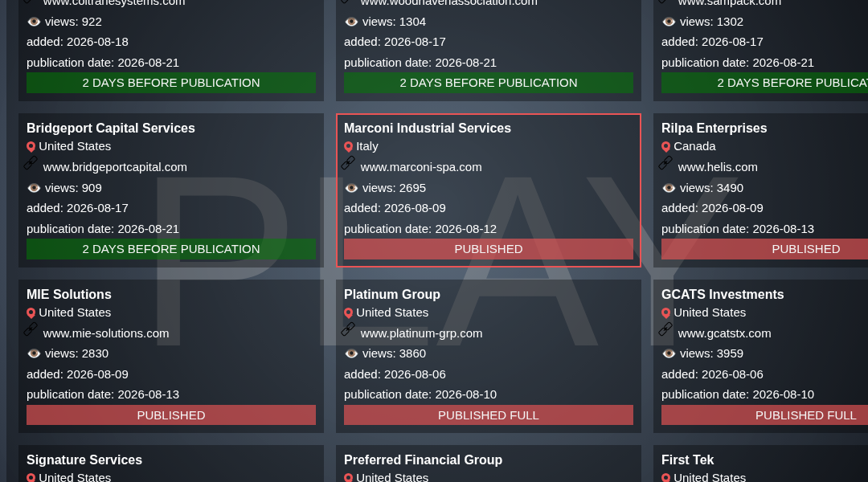868x482 pixels.
Task: Click the location pin for Signature Services
Action: click(31, 477)
